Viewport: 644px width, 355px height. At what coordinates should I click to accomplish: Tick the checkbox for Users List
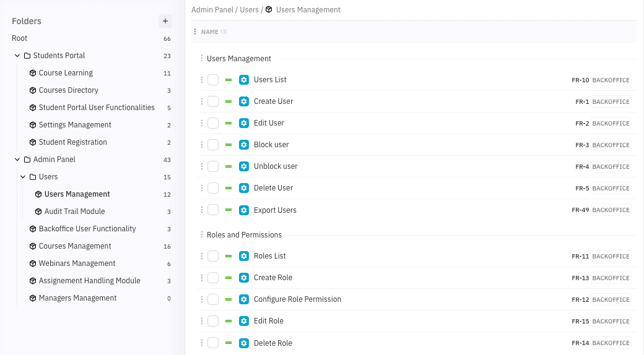pos(213,80)
